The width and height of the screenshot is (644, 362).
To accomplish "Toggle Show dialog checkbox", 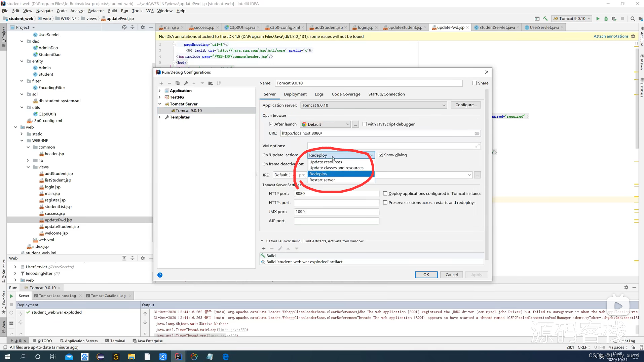I will click(x=381, y=155).
